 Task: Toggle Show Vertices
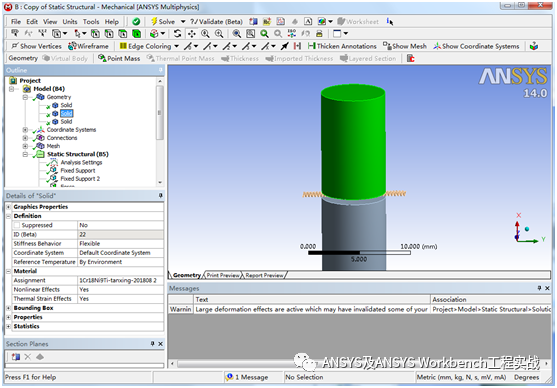click(36, 46)
